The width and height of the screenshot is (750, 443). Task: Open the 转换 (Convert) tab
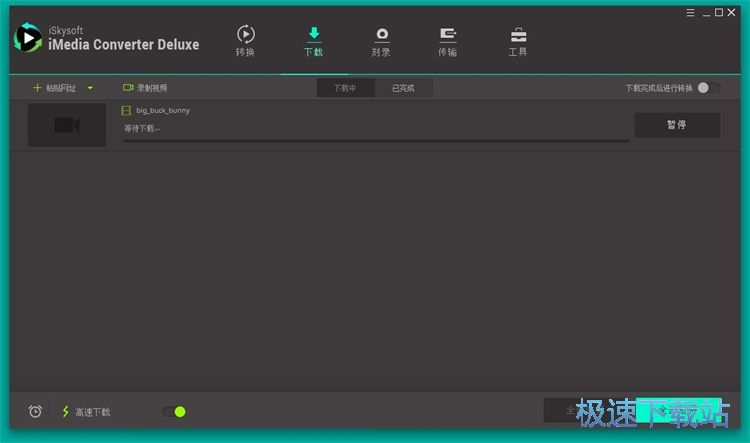tap(245, 41)
